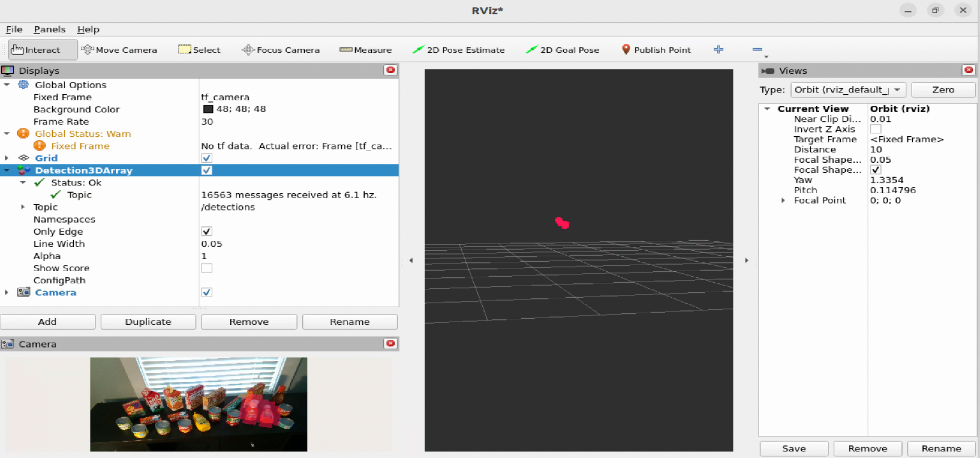The height and width of the screenshot is (458, 980).
Task: Open the view Type dropdown
Action: pos(848,90)
